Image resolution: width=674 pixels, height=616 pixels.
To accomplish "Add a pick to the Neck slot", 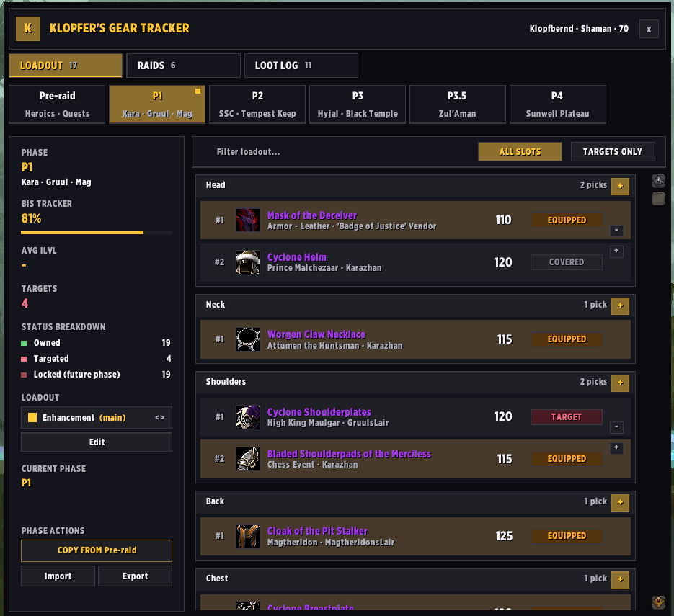I will point(620,306).
